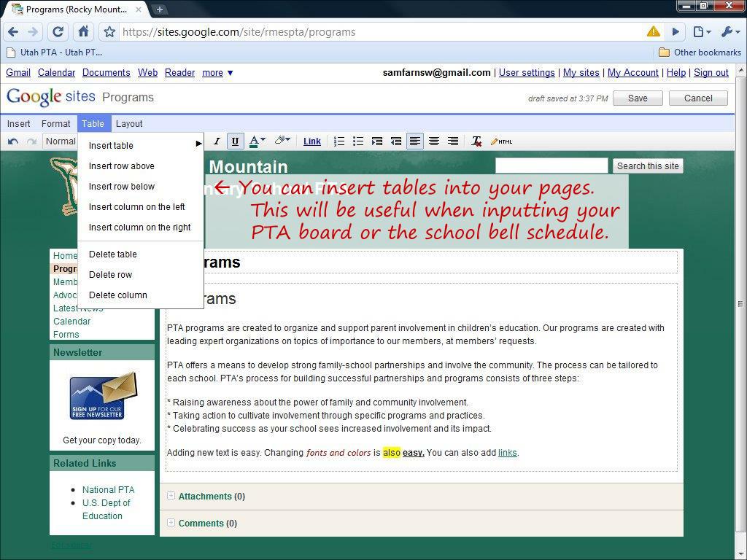Click the Search this site button
The image size is (747, 560).
coord(648,166)
